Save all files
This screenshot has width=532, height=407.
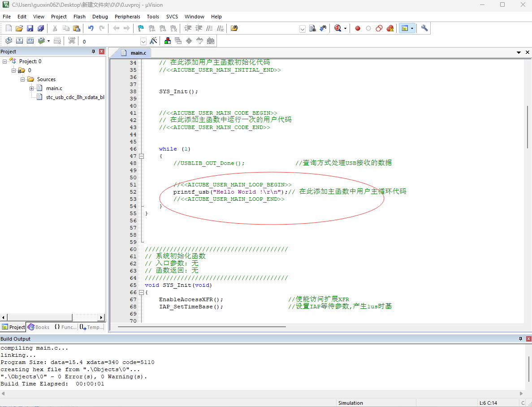41,28
